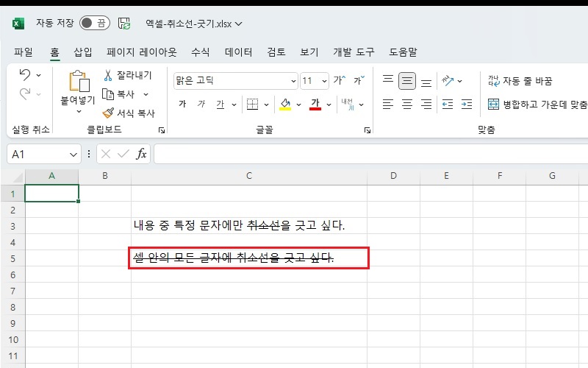Screen dimensions: 588x368
Task: Select column C header
Action: pos(249,176)
